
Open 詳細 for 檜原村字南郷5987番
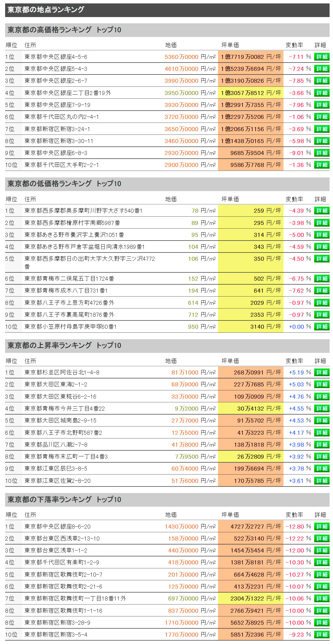click(x=322, y=223)
